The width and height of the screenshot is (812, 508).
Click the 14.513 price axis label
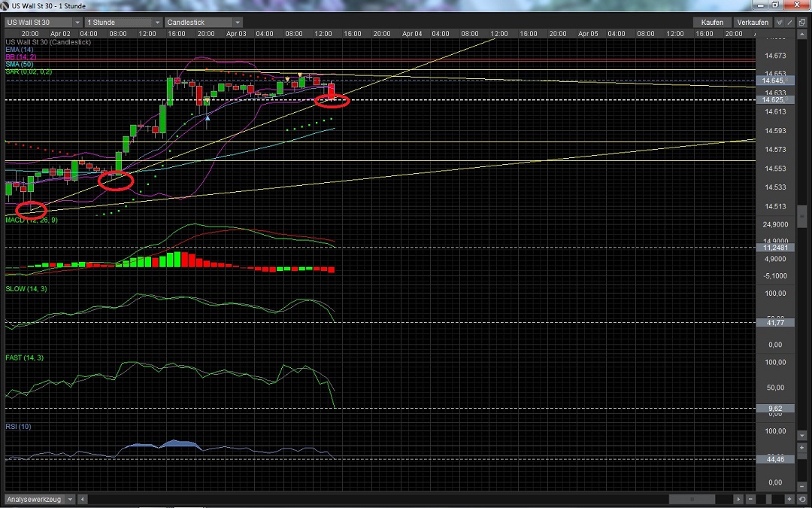(x=775, y=206)
